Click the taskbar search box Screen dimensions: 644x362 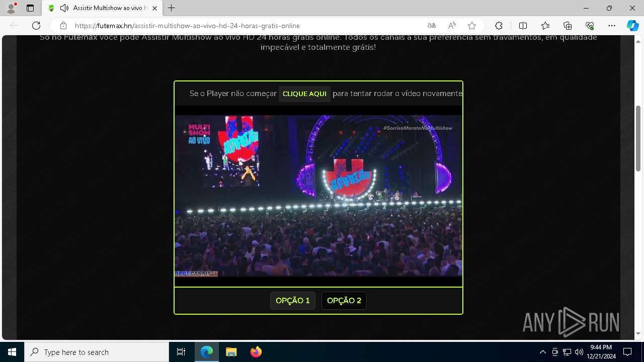97,352
